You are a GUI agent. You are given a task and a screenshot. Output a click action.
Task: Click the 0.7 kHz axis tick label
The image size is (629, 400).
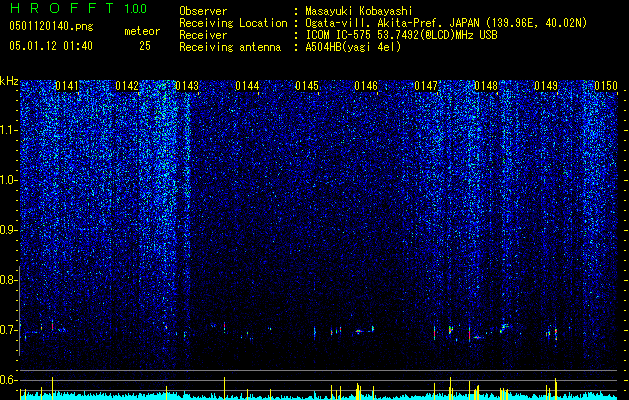[9, 330]
